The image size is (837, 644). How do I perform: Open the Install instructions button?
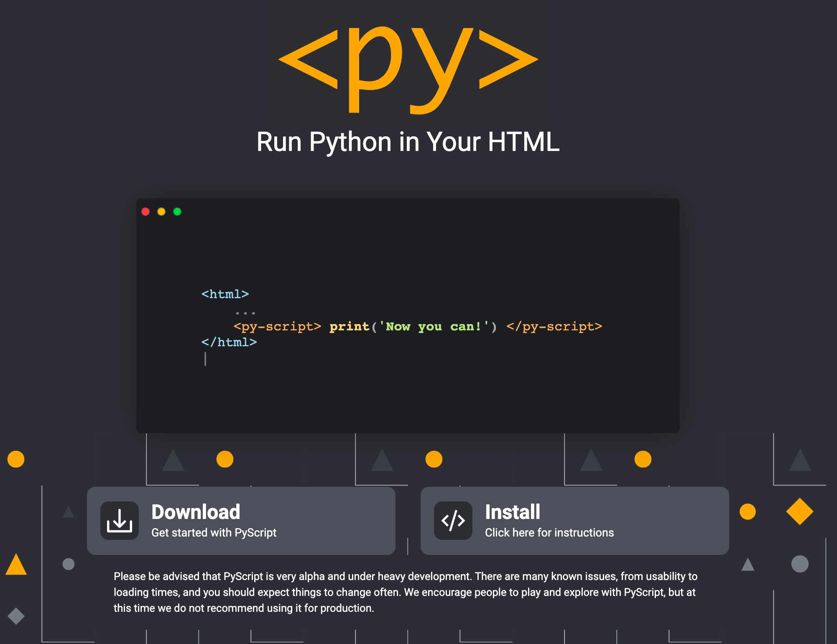coord(574,521)
